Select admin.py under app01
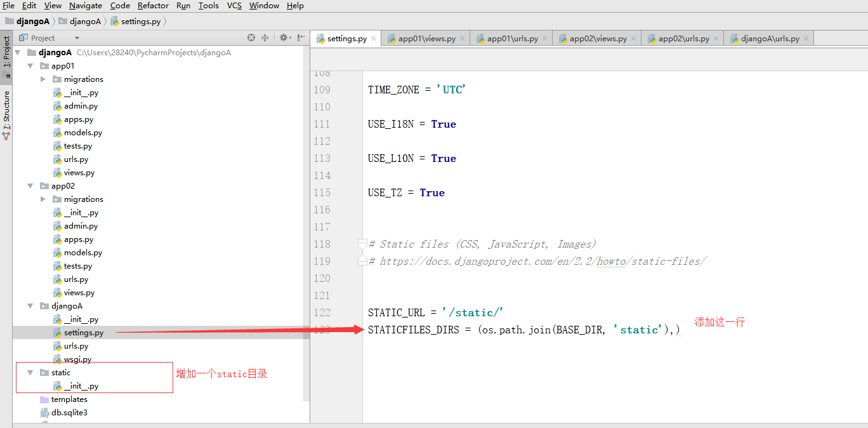Image resolution: width=868 pixels, height=428 pixels. 81,106
